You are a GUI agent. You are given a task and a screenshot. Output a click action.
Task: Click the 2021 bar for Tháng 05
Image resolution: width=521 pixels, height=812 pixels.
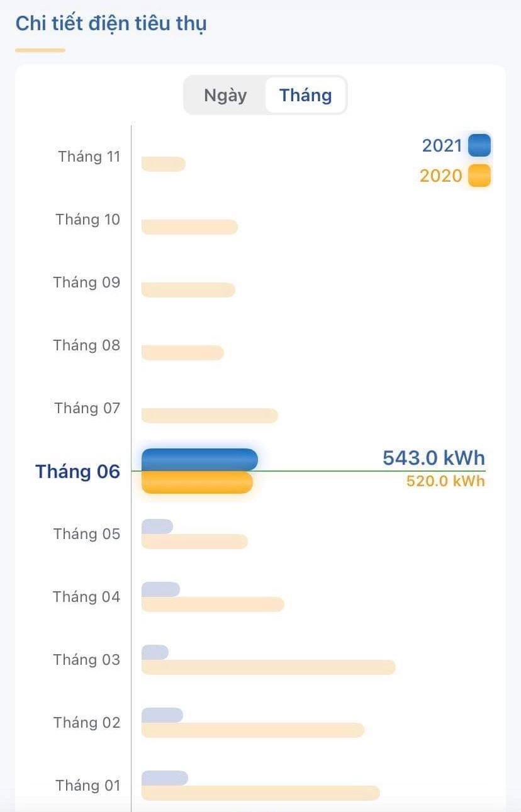click(x=157, y=526)
